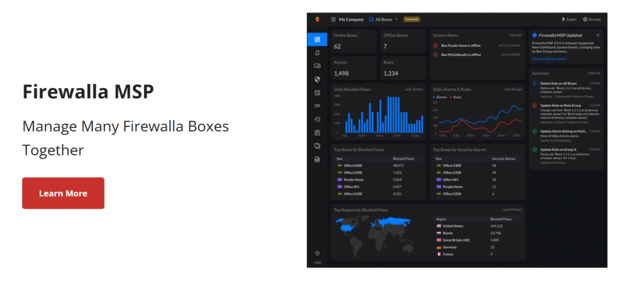Toggle Alarms series in chart legend
This screenshot has width=644, height=300.
439,97
